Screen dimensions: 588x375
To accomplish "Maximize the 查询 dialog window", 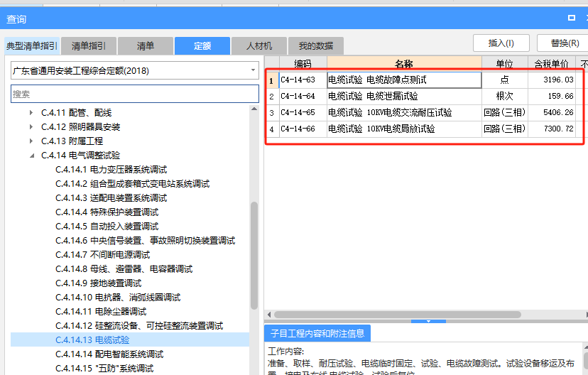I will point(572,18).
